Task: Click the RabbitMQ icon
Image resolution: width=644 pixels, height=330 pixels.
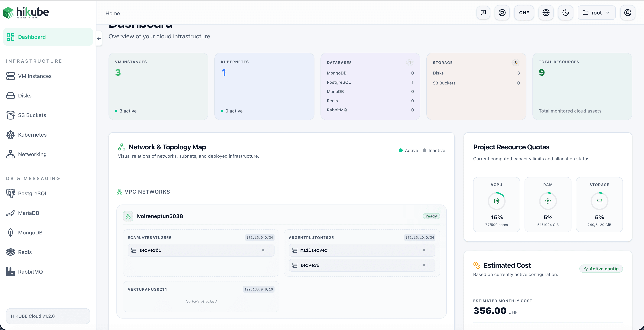Action: point(11,272)
